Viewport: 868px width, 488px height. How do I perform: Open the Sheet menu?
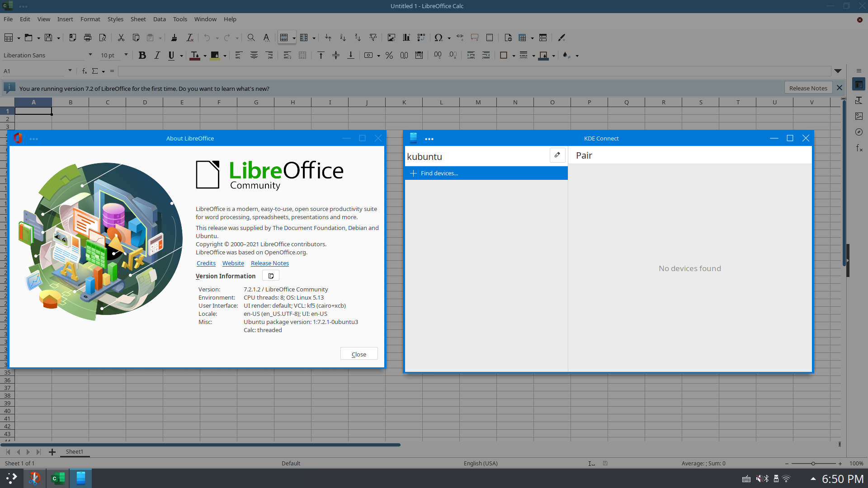click(x=138, y=19)
